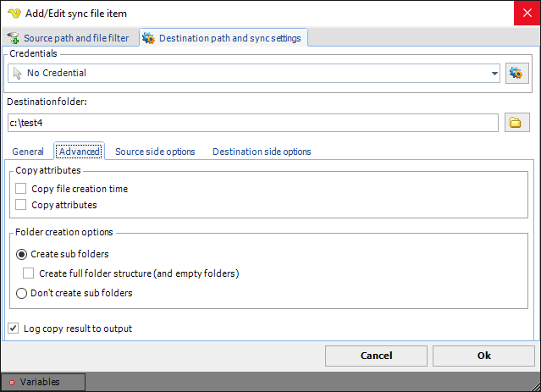Check Create full folder structure option
Image resolution: width=541 pixels, height=392 pixels.
[28, 273]
